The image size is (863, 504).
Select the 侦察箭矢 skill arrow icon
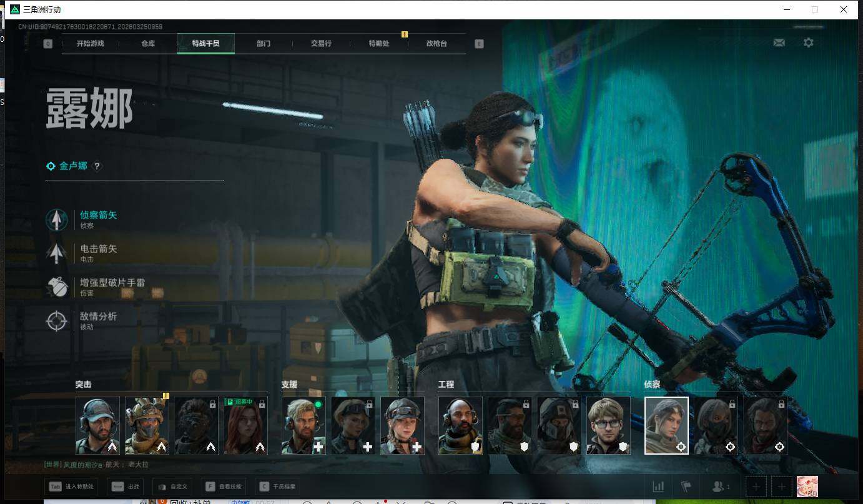click(57, 219)
